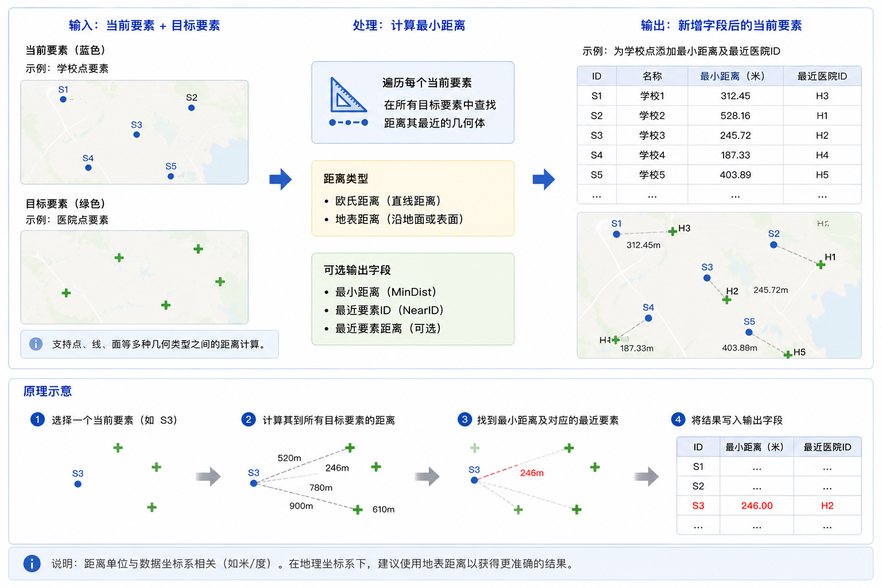882x588 pixels.
Task: Click hospital cross H2 on the output map
Action: click(727, 300)
